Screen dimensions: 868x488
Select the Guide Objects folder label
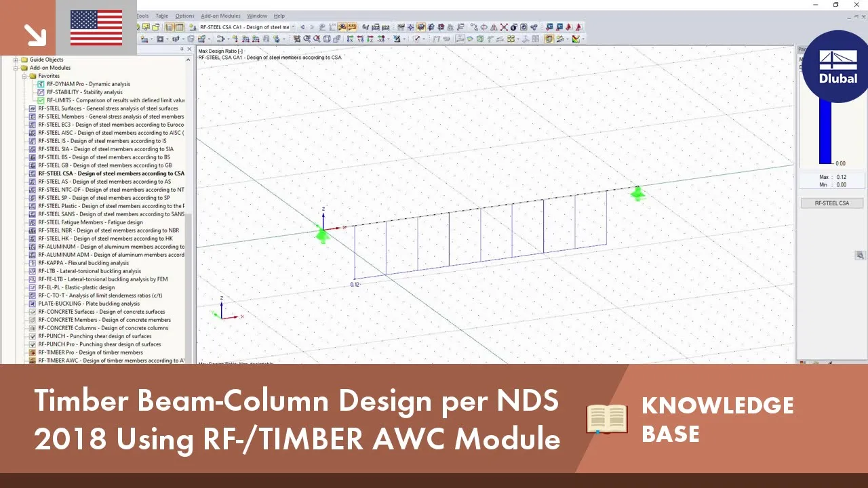coord(46,60)
